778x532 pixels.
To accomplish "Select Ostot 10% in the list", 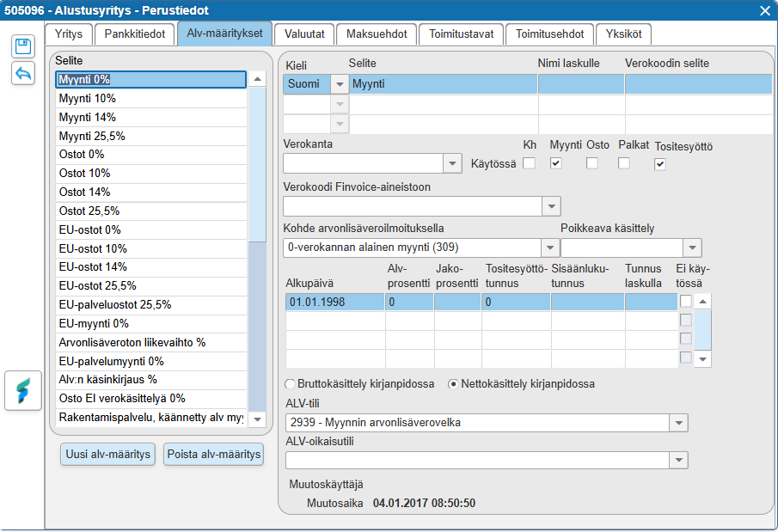I will 150,174.
